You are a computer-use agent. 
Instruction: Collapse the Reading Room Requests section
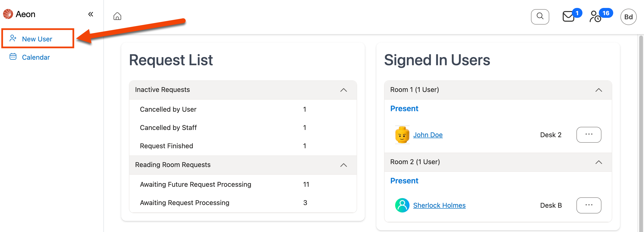[343, 165]
